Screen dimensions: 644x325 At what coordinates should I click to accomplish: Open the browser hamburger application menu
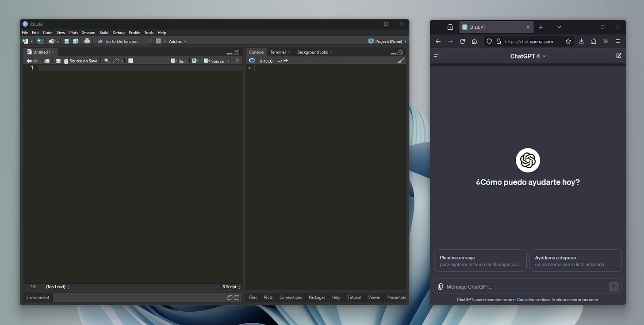(618, 41)
